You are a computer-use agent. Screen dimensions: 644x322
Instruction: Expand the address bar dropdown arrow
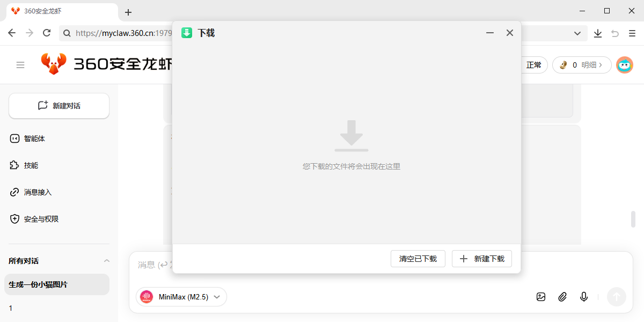(577, 33)
